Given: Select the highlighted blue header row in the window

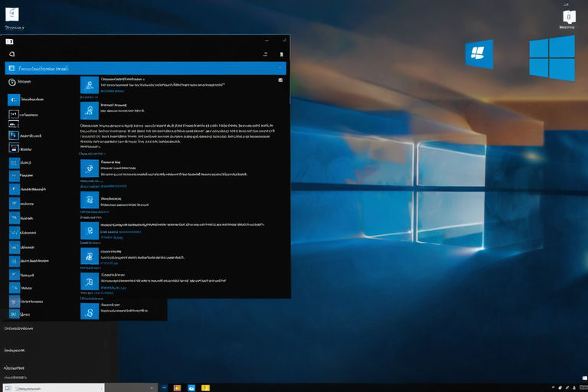Looking at the screenshot, I should click(x=145, y=68).
